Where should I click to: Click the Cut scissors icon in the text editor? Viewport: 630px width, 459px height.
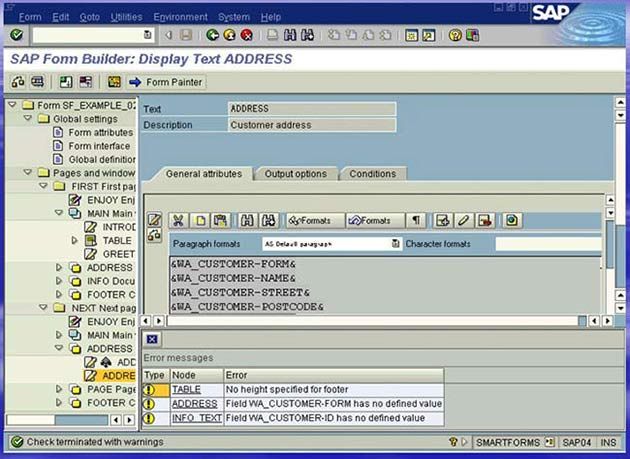coord(178,221)
